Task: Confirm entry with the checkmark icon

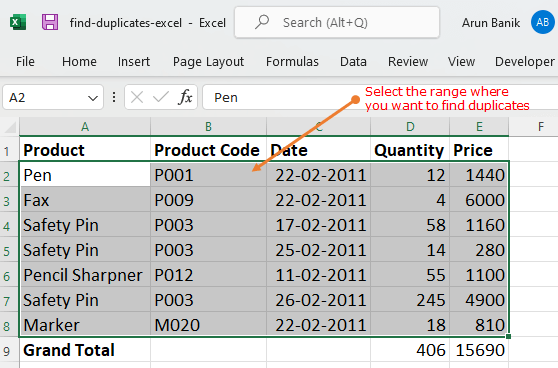Action: (x=160, y=97)
